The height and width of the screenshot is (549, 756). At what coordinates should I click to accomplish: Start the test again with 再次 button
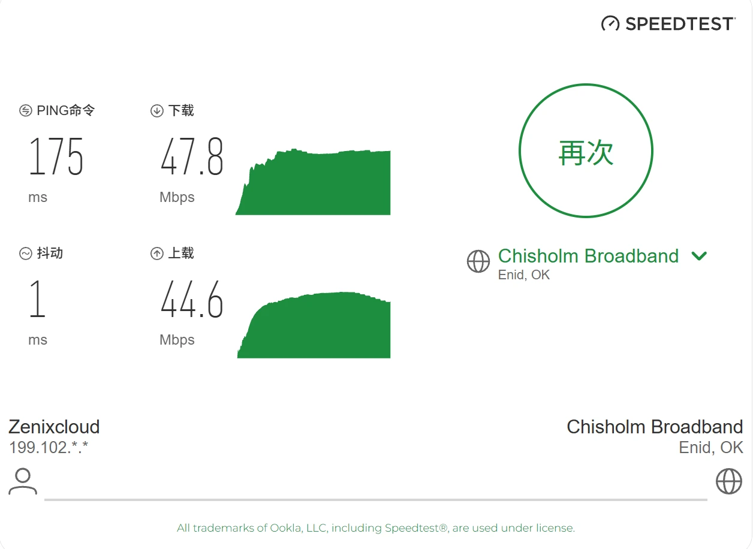point(586,150)
